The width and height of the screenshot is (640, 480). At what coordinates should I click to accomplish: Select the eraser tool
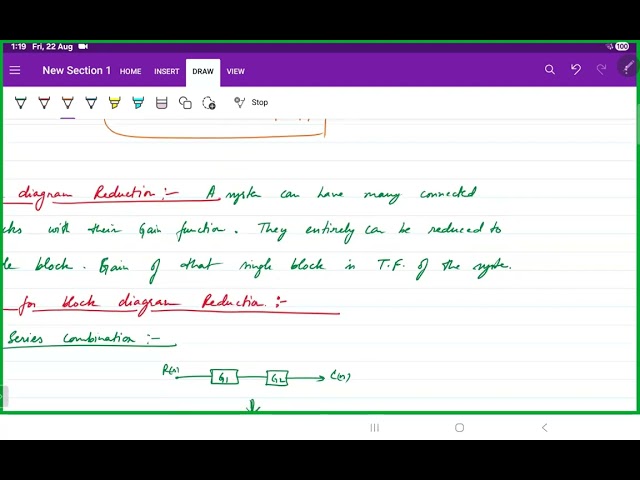pyautogui.click(x=162, y=102)
